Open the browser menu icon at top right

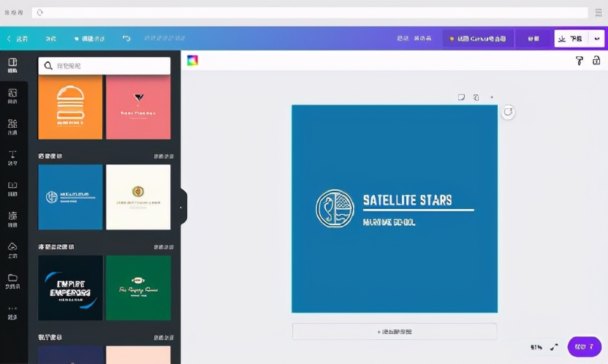click(x=598, y=12)
